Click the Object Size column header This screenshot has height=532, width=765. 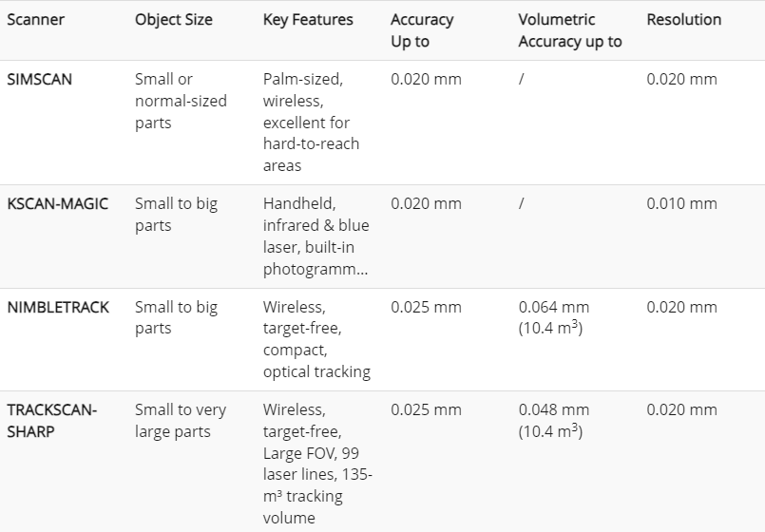point(174,20)
